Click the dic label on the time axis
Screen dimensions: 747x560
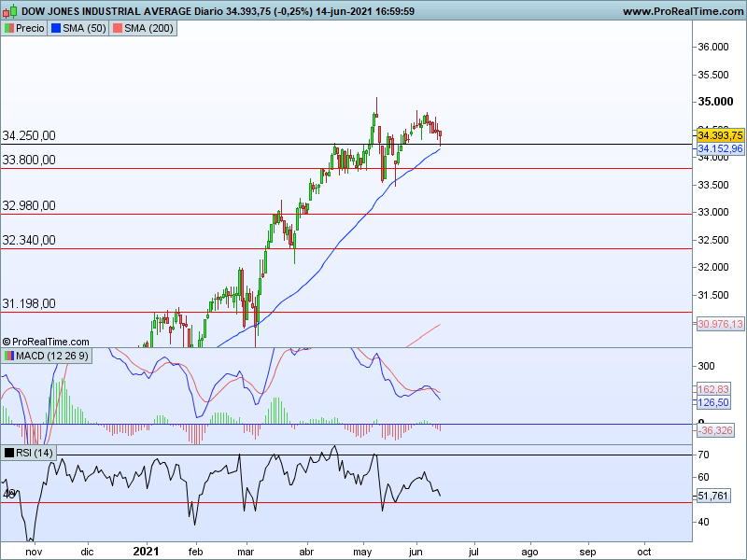point(87,552)
